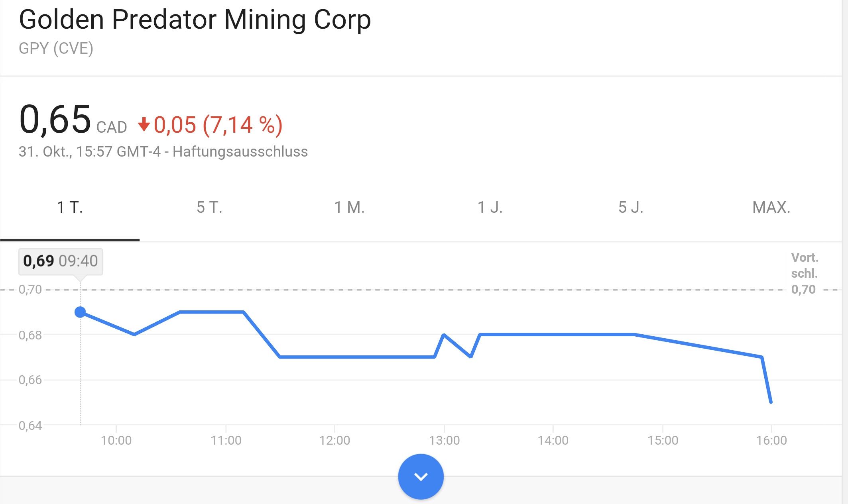Viewport: 848px width, 504px height.
Task: Click the 0,65 current price
Action: (55, 119)
